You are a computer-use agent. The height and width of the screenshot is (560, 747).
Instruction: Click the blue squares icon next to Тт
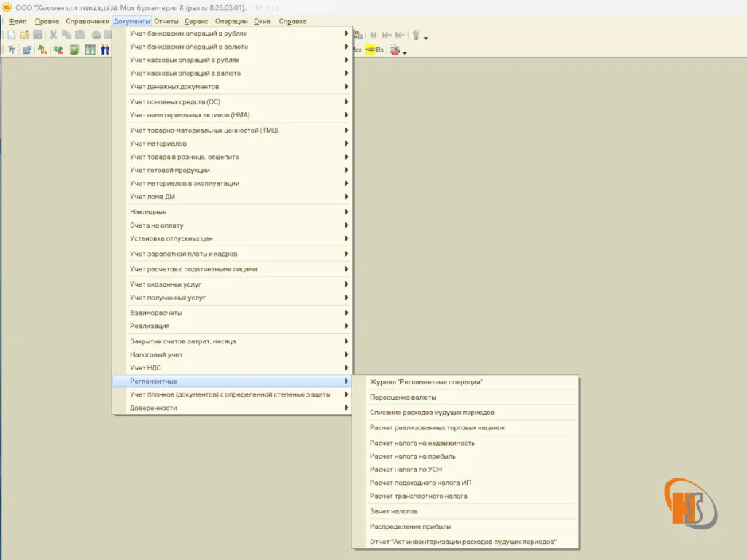27,50
